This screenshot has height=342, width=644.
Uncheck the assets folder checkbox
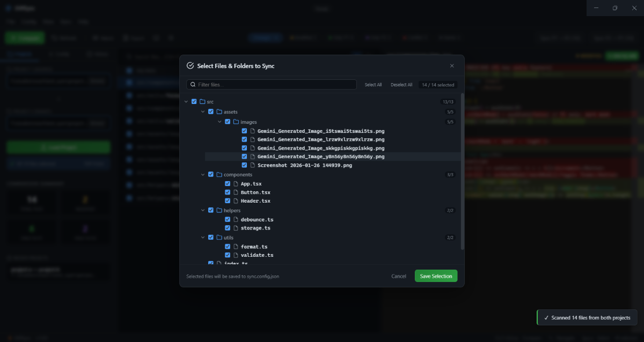211,111
